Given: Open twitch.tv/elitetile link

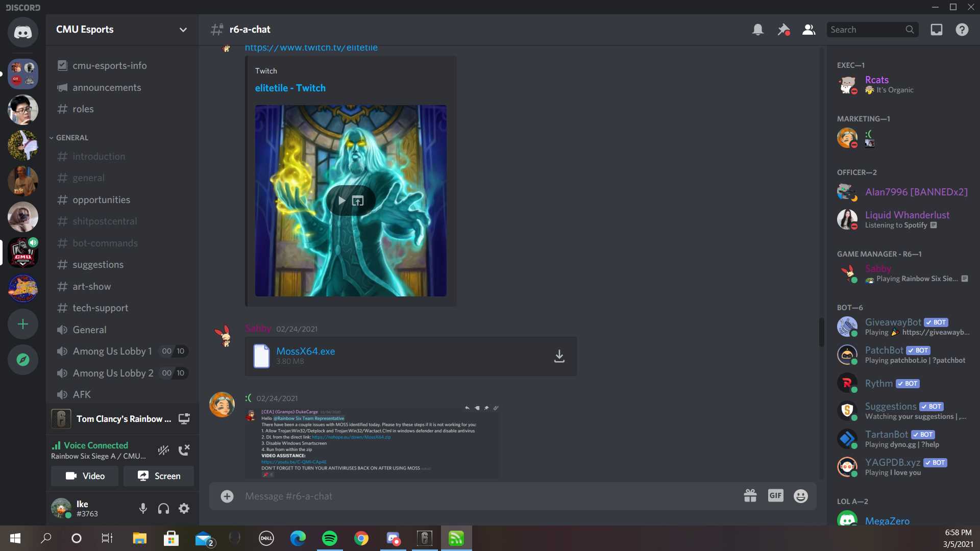Looking at the screenshot, I should [x=311, y=47].
